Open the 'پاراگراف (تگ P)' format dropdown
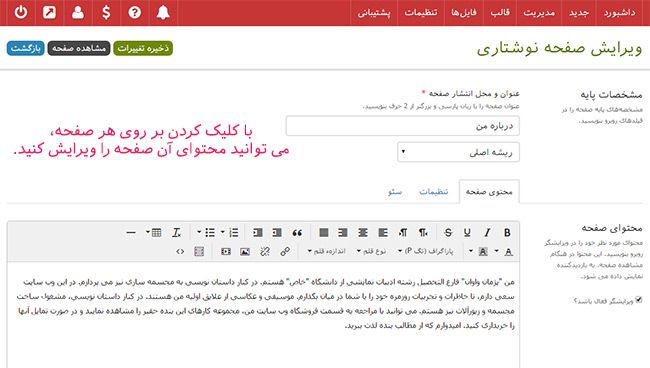650x368 pixels. coord(426,251)
